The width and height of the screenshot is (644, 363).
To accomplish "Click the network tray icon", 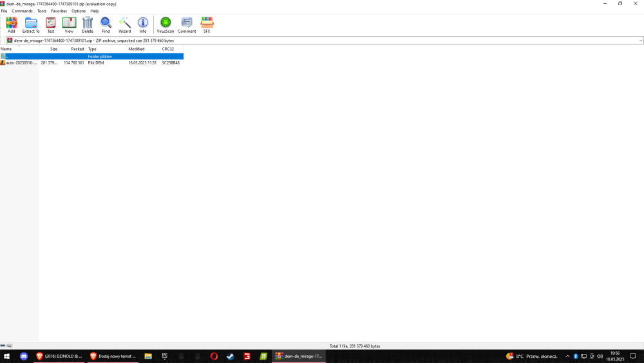I will (583, 356).
